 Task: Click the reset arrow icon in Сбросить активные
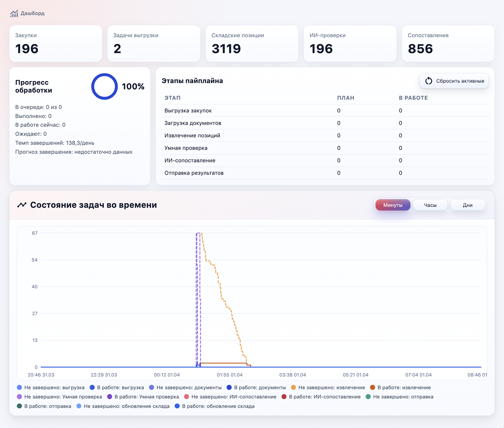tap(428, 81)
